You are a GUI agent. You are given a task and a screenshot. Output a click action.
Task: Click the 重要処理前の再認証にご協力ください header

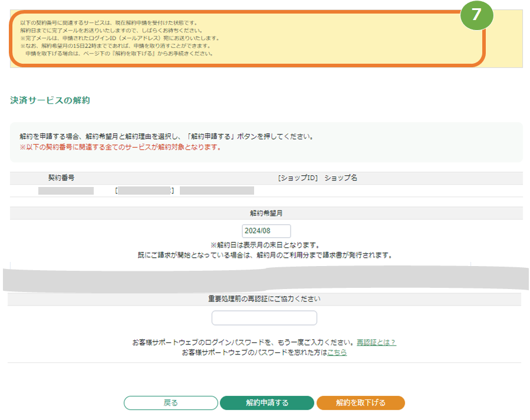(x=264, y=299)
